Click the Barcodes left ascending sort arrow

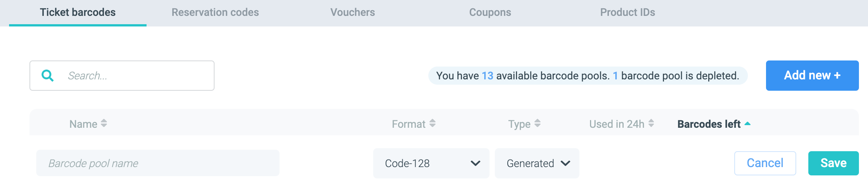pyautogui.click(x=748, y=124)
